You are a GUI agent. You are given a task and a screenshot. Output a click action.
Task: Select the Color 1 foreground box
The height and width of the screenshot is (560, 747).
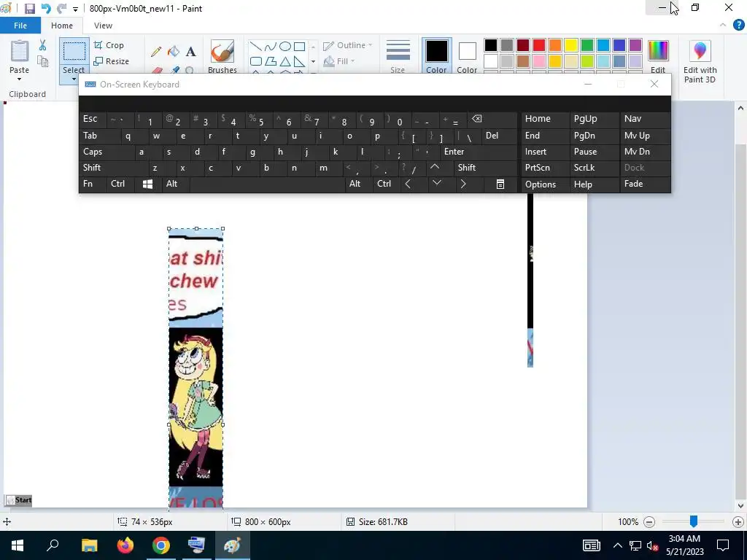click(436, 55)
